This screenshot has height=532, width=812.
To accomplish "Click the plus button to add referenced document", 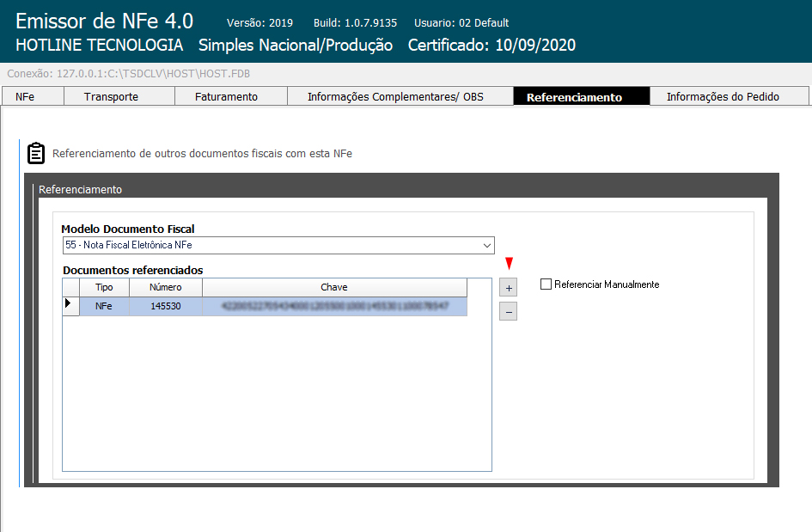I will (x=509, y=289).
